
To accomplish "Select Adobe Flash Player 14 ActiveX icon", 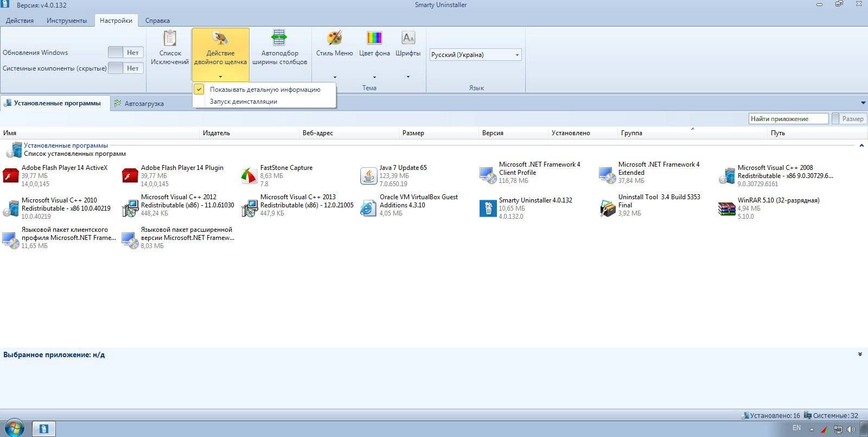I will (11, 176).
